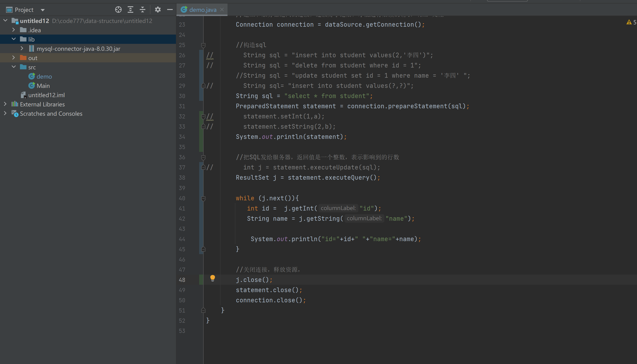This screenshot has width=637, height=364.
Task: Close the demo.java tab
Action: coord(222,10)
